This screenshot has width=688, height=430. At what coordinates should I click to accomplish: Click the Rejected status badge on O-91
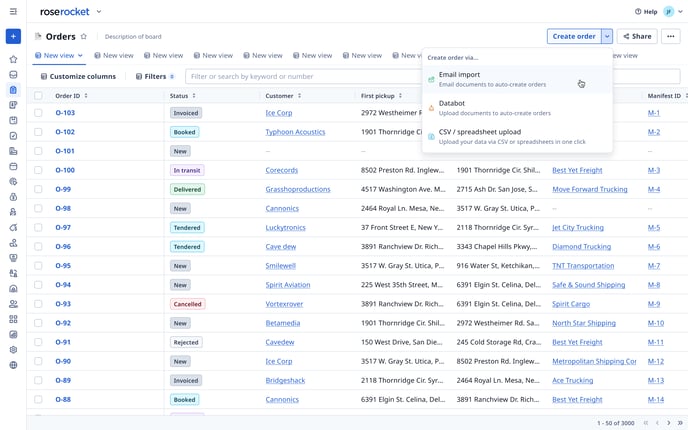[x=186, y=342]
